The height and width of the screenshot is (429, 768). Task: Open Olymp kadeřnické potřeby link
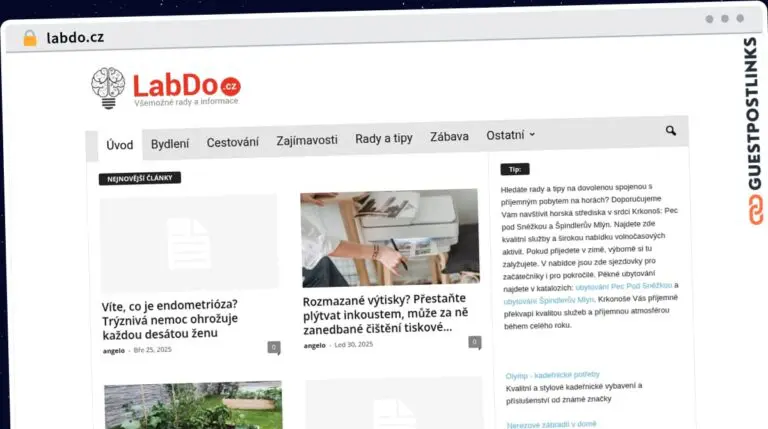coord(553,375)
